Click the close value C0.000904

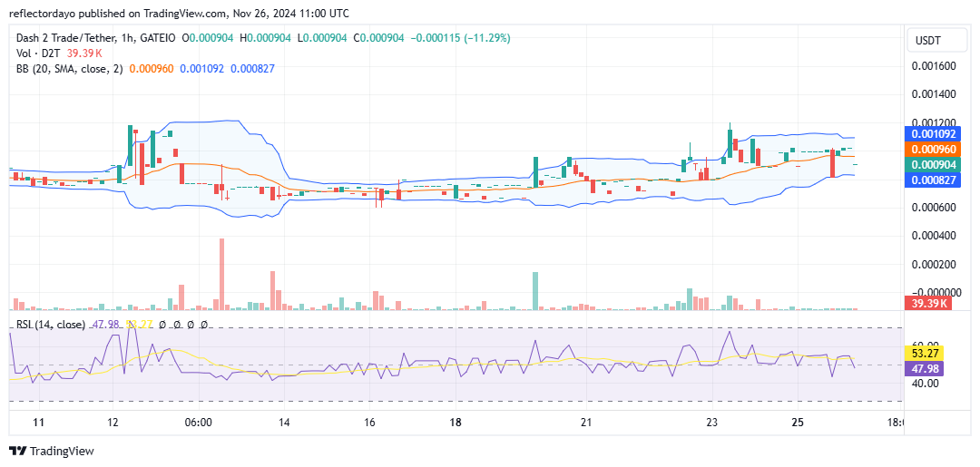pyautogui.click(x=378, y=39)
